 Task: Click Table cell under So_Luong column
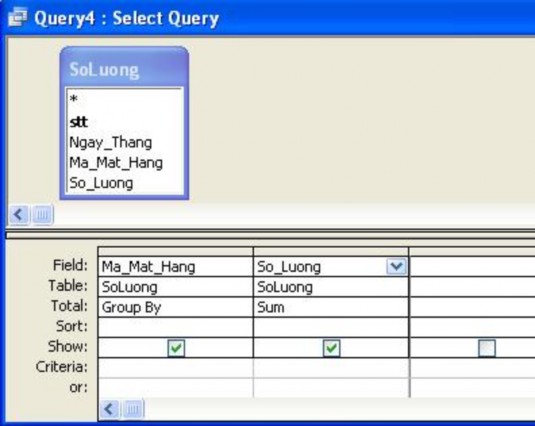pos(331,287)
